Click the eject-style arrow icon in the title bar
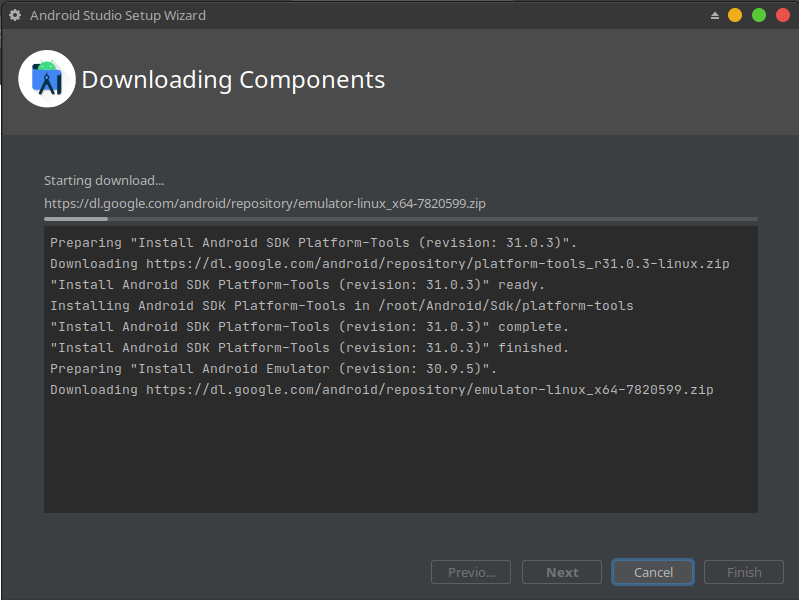This screenshot has height=600, width=799. 715,16
